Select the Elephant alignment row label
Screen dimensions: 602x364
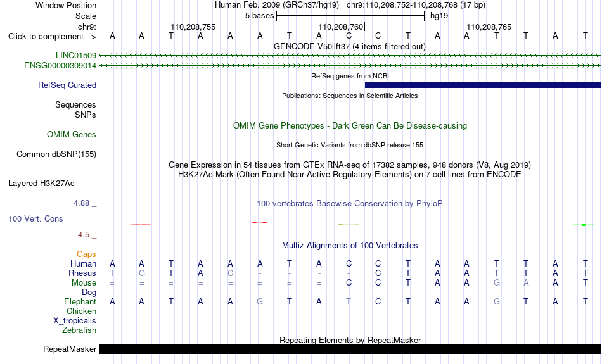tap(80, 302)
